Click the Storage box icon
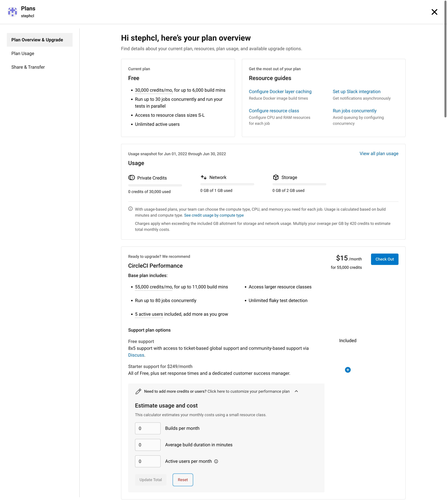Viewport: 447px width, 504px height. pos(276,177)
